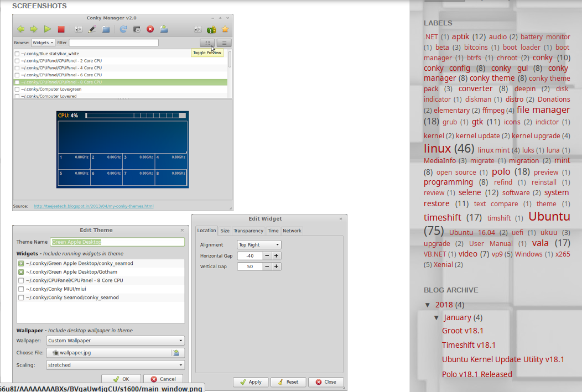This screenshot has height=392, width=582.
Task: Decrease Horizontal Gap with the minus button
Action: [x=267, y=256]
